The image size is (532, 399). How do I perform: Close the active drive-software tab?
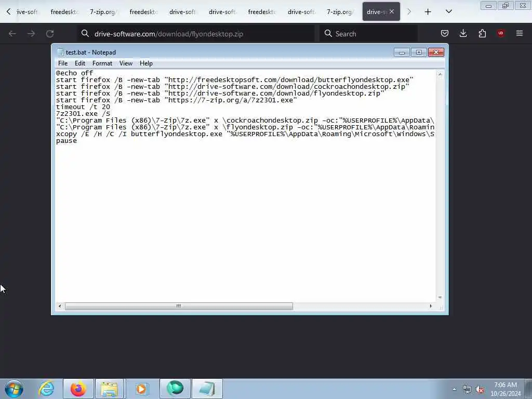(x=392, y=11)
